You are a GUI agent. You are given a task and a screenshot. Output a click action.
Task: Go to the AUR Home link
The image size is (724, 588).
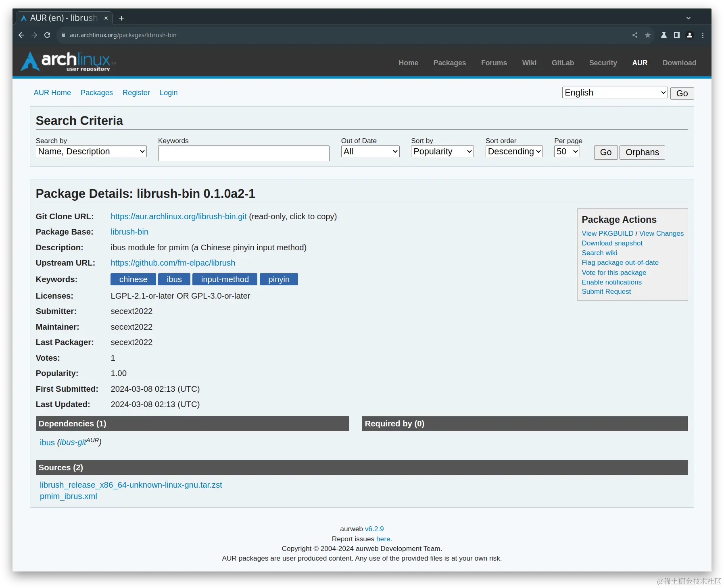(52, 93)
